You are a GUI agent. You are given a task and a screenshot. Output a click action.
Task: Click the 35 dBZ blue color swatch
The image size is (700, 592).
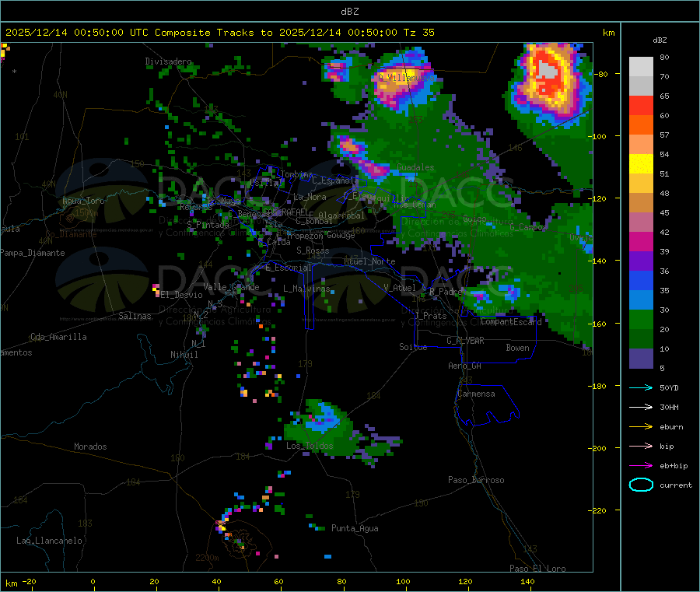(641, 280)
